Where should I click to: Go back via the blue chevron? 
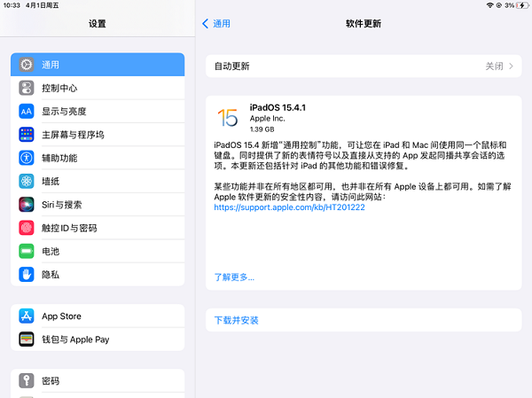point(206,23)
